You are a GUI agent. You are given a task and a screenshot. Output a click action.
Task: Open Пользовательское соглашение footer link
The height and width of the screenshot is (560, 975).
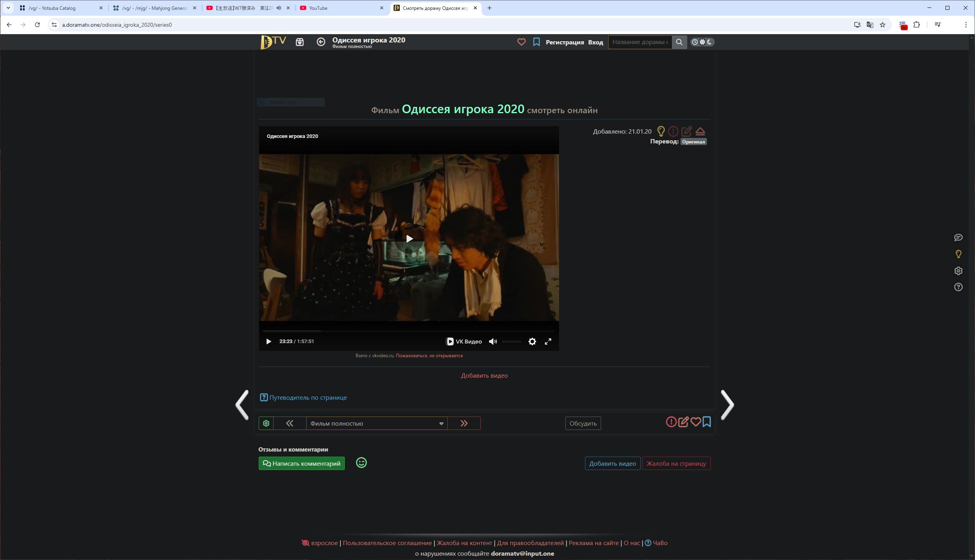(387, 543)
